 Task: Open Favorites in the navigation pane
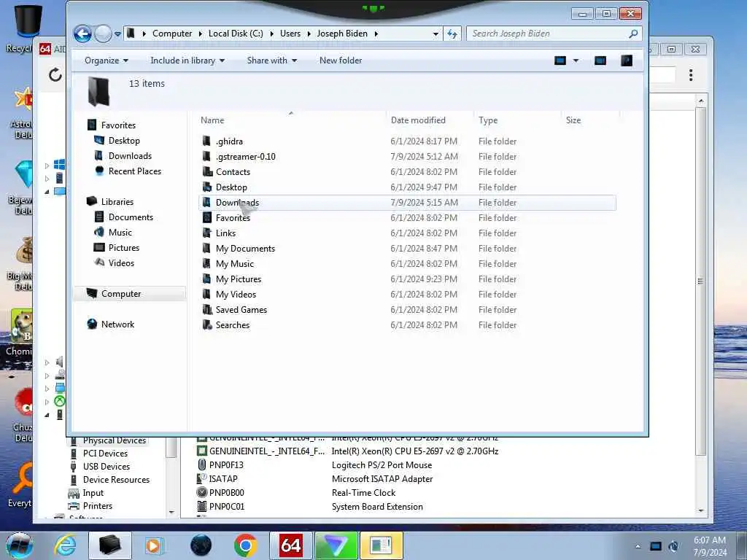(118, 125)
